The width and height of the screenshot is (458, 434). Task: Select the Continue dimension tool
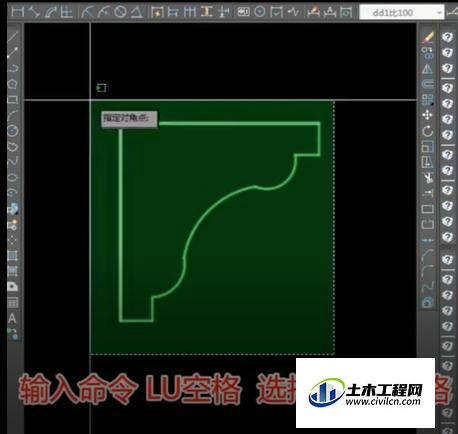(x=190, y=12)
